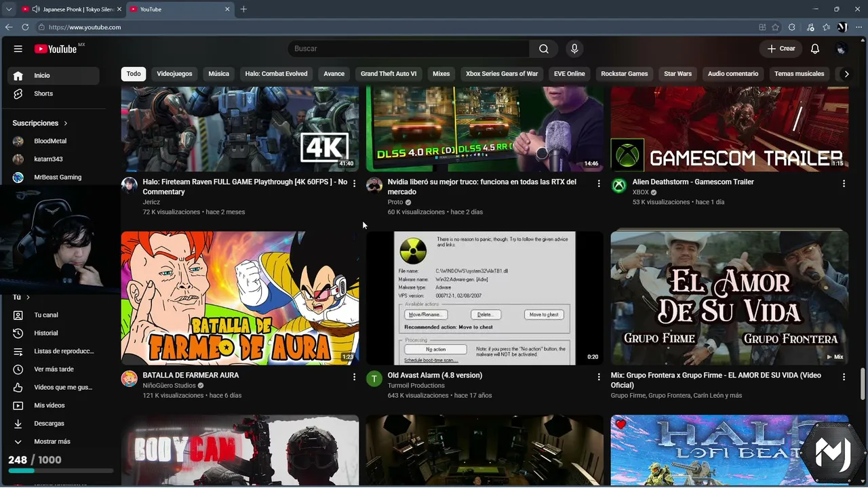The image size is (868, 488).
Task: Open the XBOX channel avatar
Action: pos(618,186)
